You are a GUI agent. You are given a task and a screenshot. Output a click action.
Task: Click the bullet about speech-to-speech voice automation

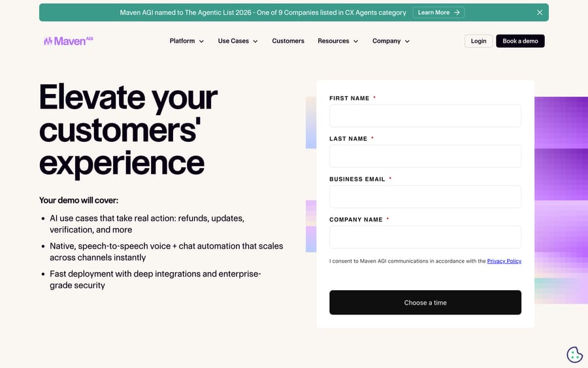[x=167, y=252]
